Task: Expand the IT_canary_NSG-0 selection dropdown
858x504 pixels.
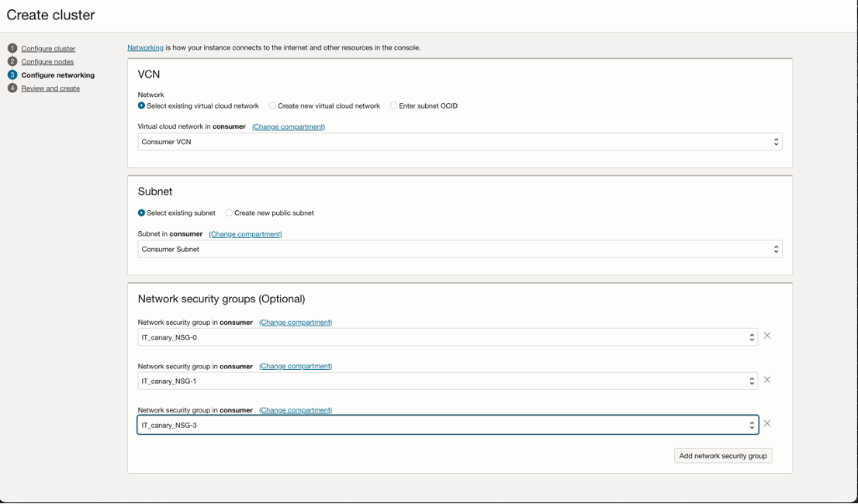Action: point(751,337)
